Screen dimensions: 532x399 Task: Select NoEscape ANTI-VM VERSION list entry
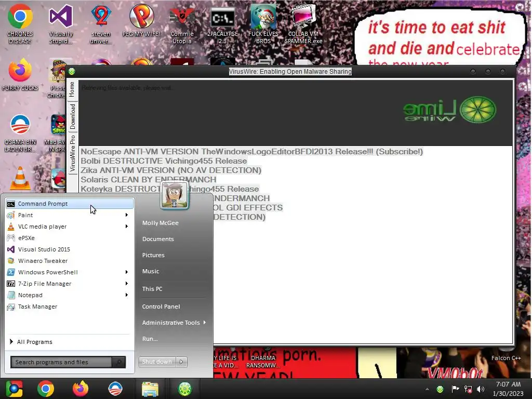click(252, 151)
